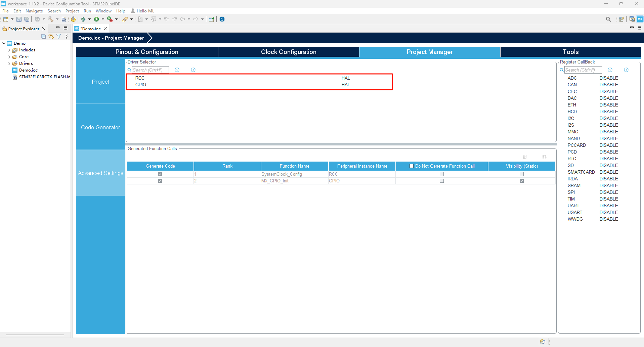The height and width of the screenshot is (347, 644).
Task: Open the Navigate menu
Action: tap(34, 11)
